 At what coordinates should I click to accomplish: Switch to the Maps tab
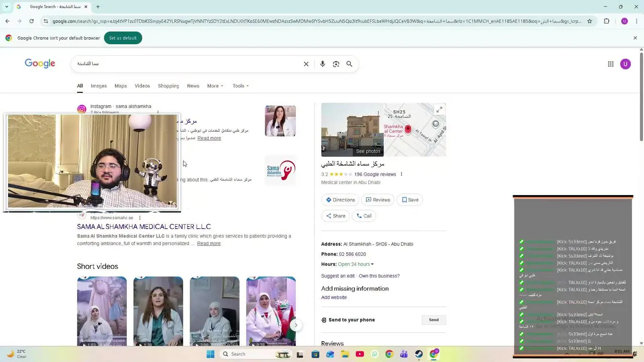coord(121,86)
